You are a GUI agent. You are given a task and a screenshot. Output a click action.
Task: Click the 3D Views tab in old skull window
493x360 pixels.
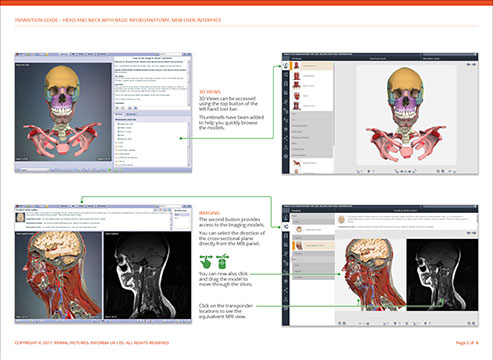[x=119, y=114]
